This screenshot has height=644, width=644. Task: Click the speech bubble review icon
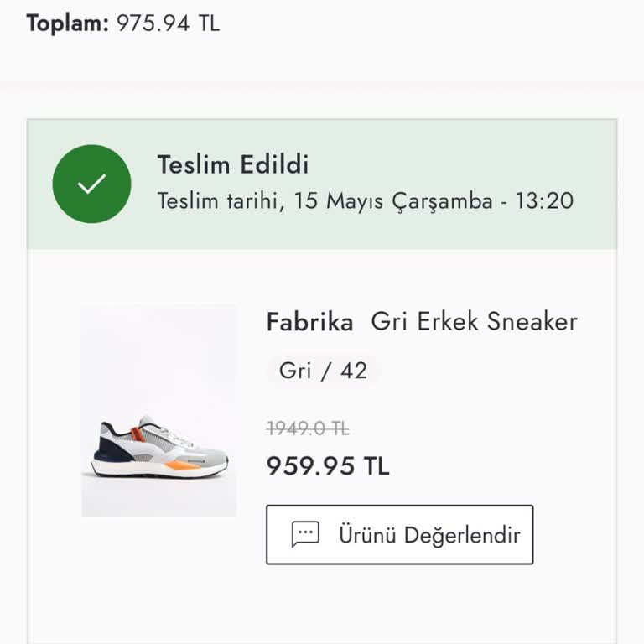[305, 534]
